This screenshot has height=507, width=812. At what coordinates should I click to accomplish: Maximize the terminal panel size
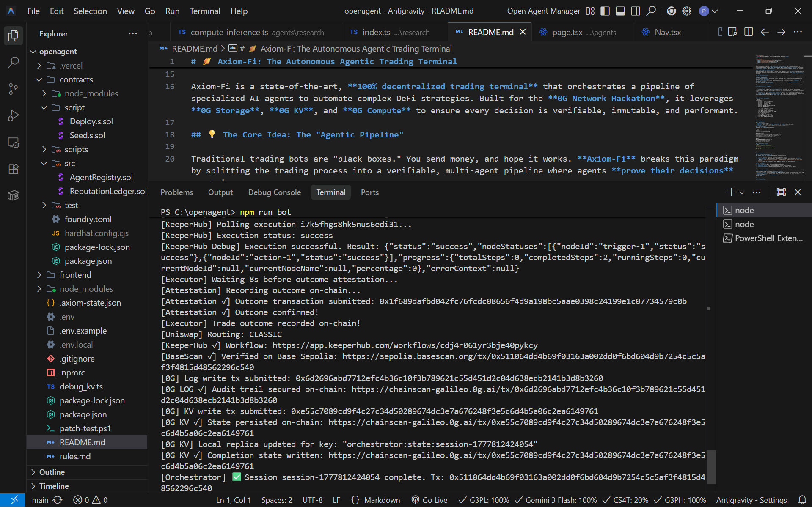click(x=781, y=192)
